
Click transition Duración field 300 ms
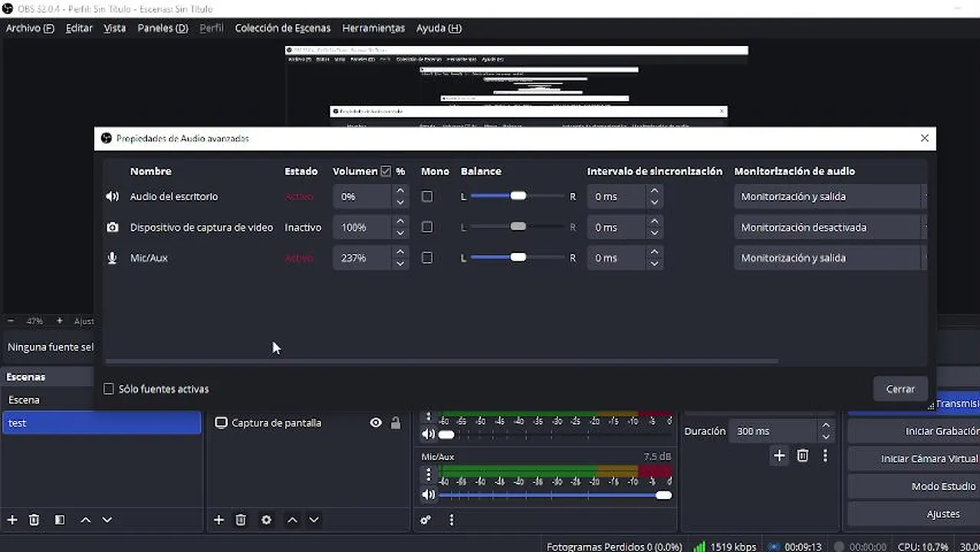pyautogui.click(x=773, y=431)
